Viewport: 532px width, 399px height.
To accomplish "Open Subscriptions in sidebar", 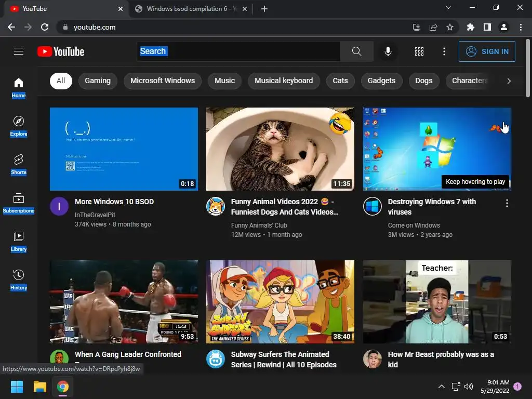I will pyautogui.click(x=19, y=203).
